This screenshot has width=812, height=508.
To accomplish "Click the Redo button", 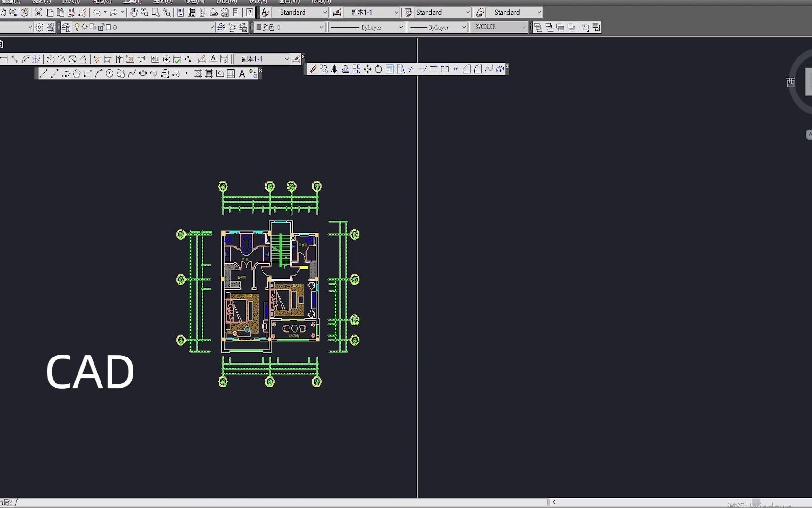I will (114, 13).
